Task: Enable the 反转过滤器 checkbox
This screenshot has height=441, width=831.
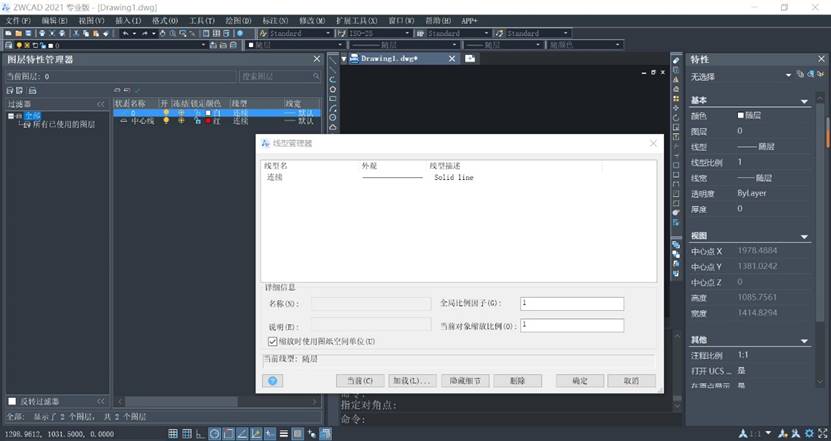Action: pyautogui.click(x=13, y=401)
